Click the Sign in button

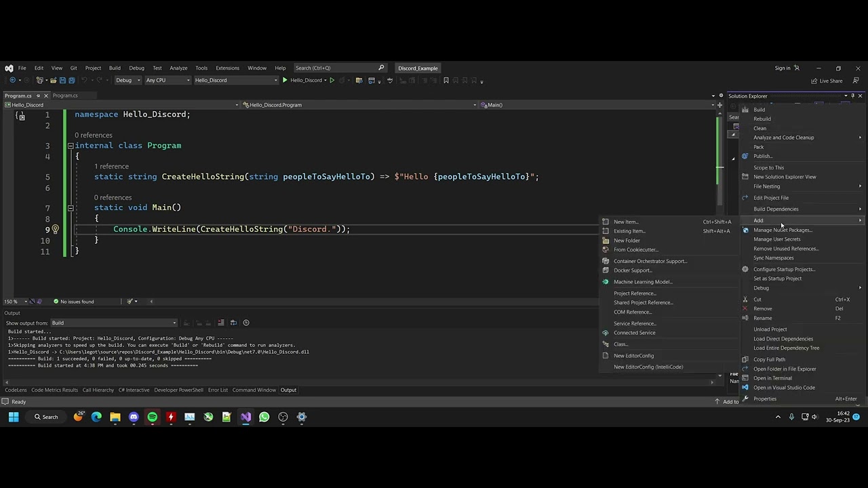tap(787, 68)
